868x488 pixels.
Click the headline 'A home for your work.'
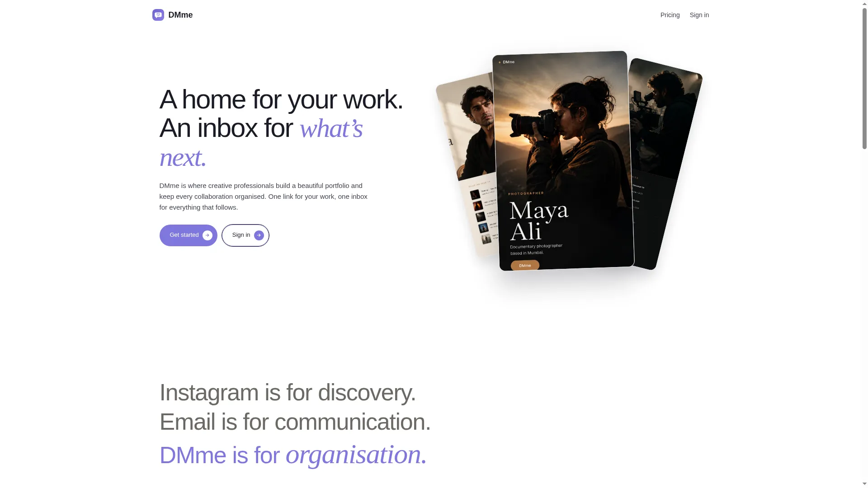[281, 99]
